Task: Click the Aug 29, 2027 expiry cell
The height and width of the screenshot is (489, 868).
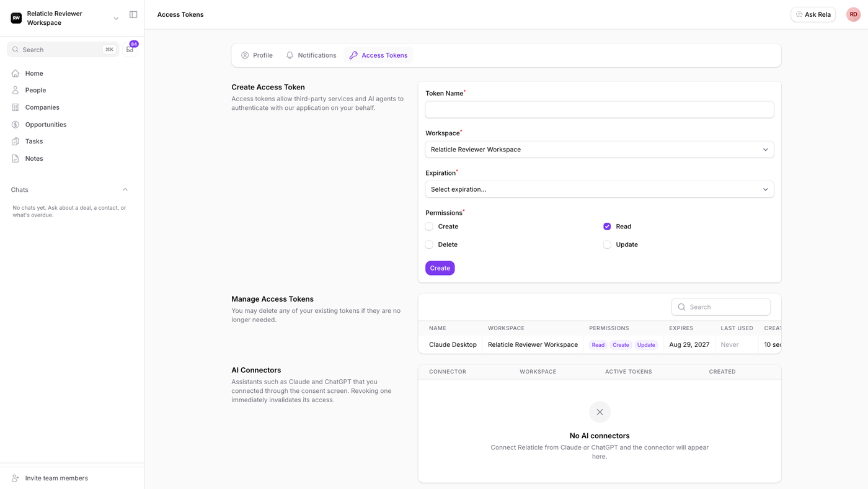Action: click(689, 344)
